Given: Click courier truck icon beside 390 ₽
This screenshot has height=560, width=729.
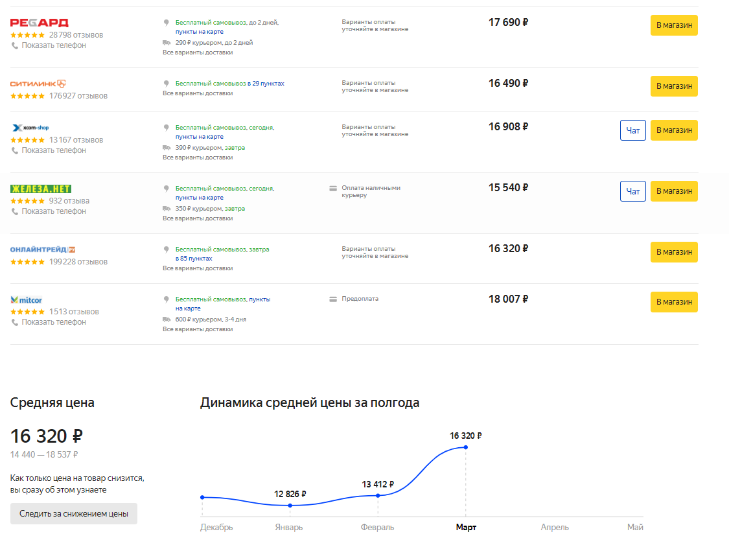Looking at the screenshot, I should coord(167,148).
